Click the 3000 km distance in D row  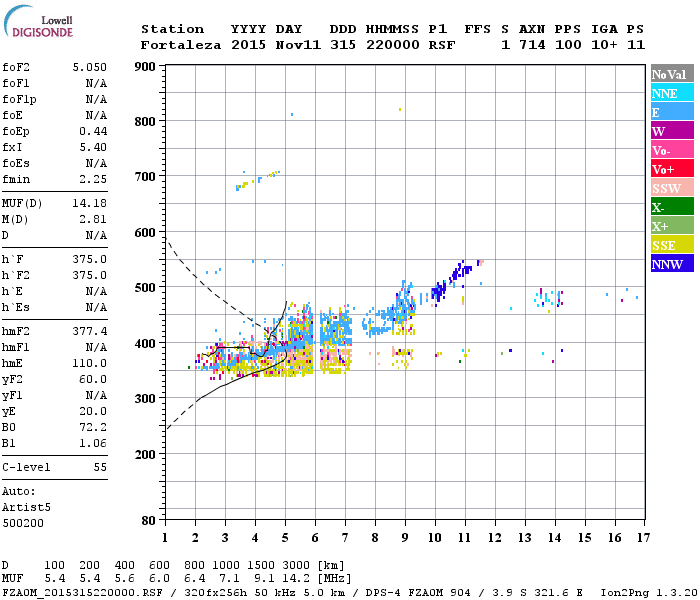(x=296, y=566)
